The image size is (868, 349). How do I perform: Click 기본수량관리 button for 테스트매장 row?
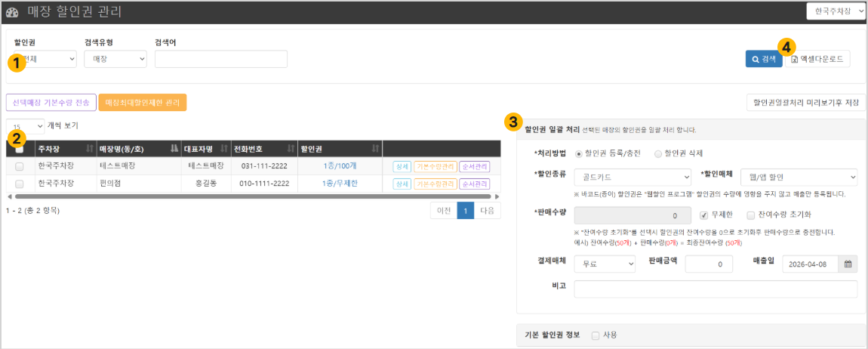coord(435,166)
